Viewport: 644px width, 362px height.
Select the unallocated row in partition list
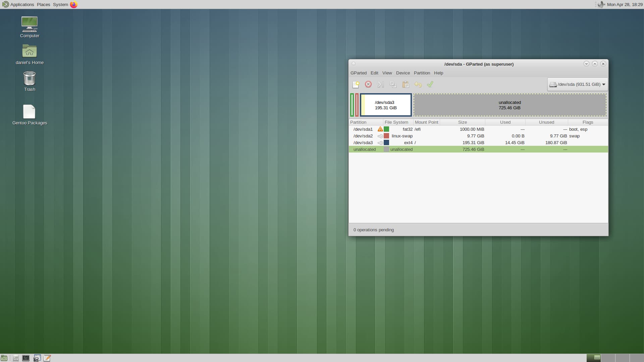(478, 149)
